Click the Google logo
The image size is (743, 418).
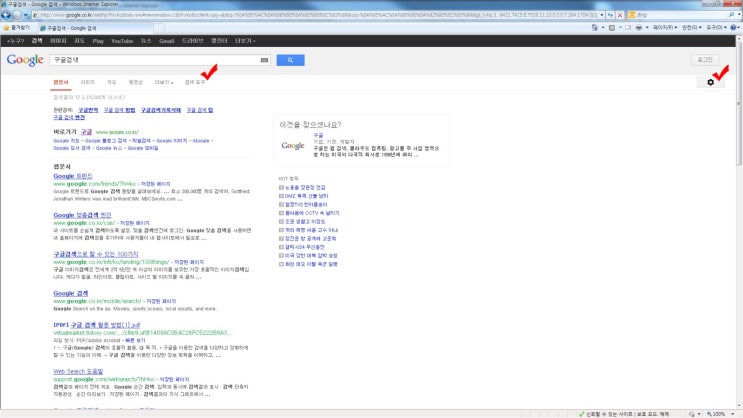[25, 60]
